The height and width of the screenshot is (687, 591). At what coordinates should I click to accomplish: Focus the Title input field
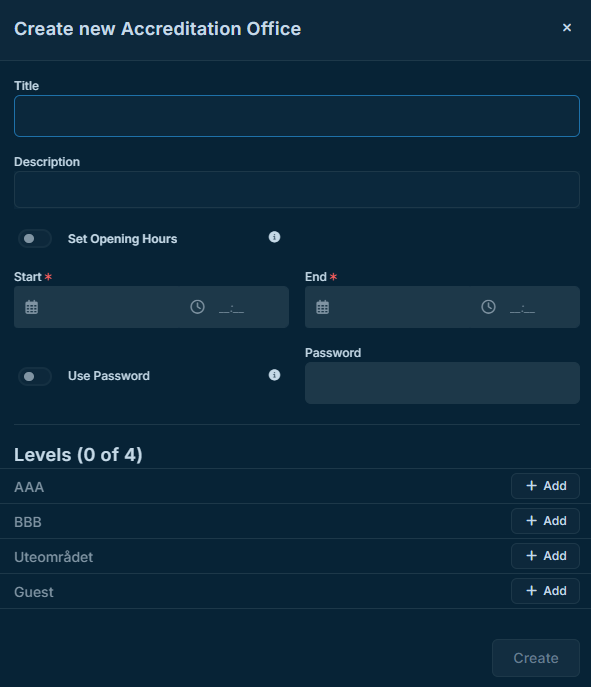[297, 116]
